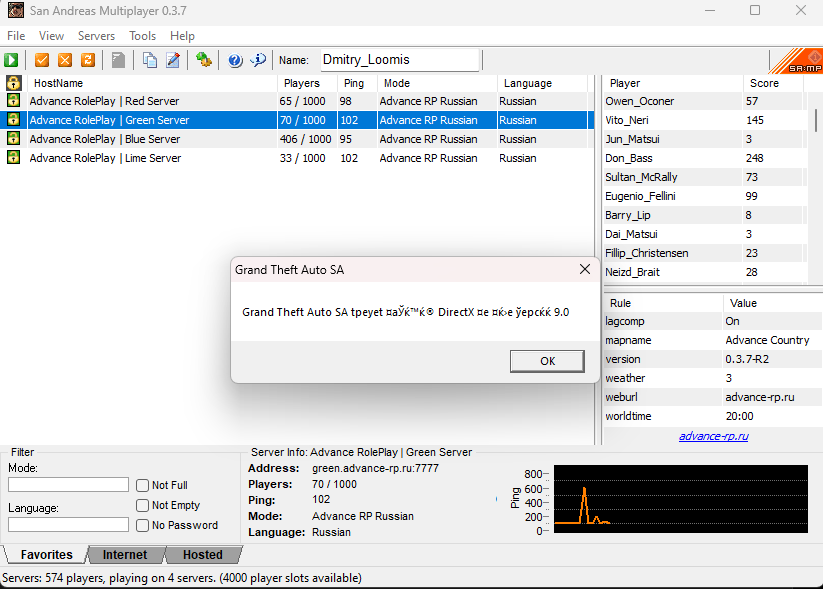The image size is (823, 589).
Task: Toggle the No Password filter checkbox
Action: [142, 525]
